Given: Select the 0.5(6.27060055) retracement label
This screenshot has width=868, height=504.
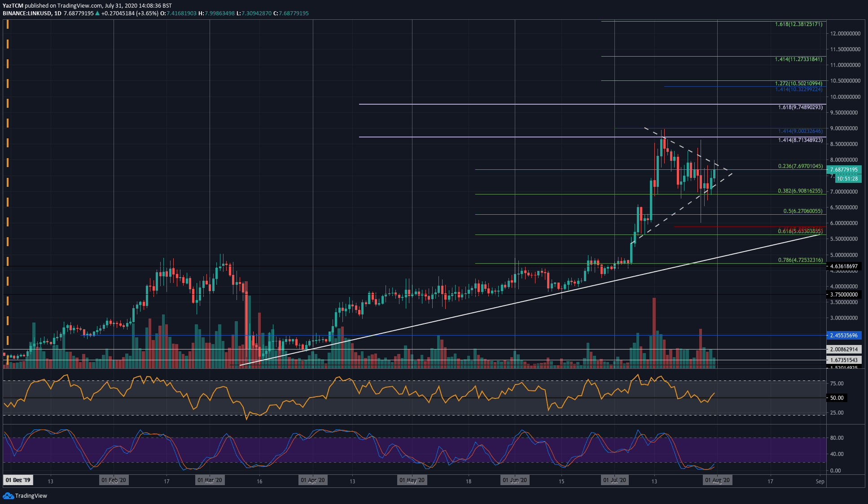Looking at the screenshot, I should click(x=803, y=211).
